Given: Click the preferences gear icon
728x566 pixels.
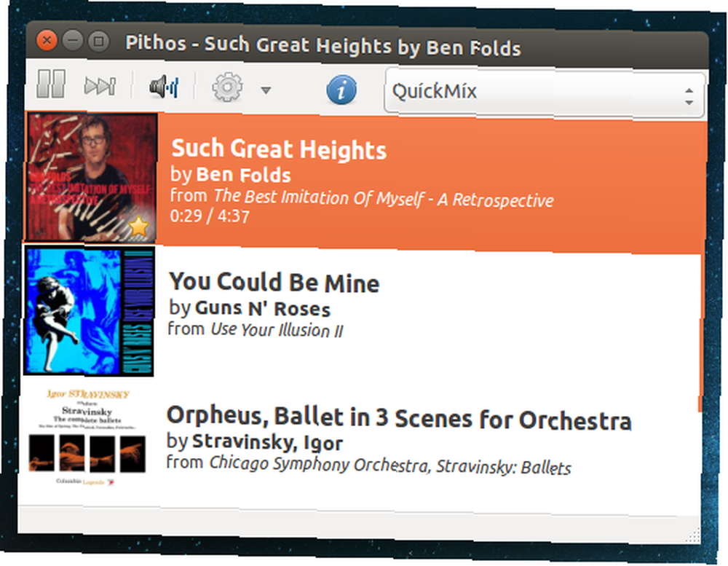Looking at the screenshot, I should tap(227, 87).
